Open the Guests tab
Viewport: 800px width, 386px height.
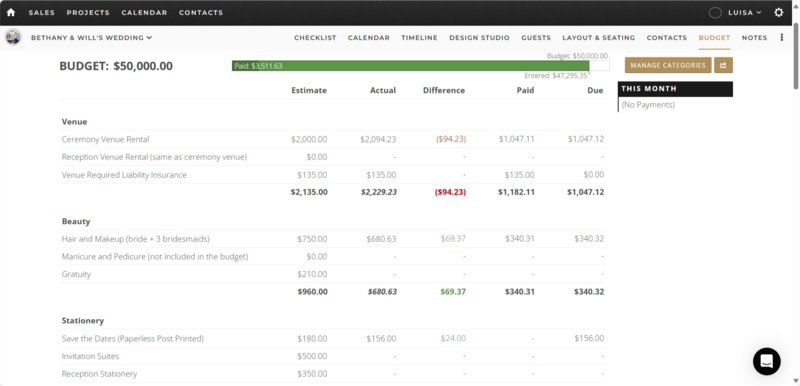click(536, 38)
